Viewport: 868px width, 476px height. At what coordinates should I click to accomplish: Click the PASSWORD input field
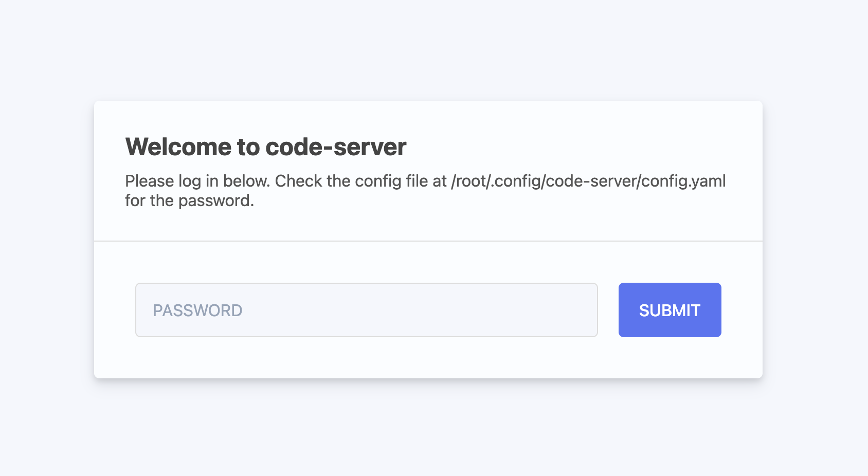[x=366, y=310]
